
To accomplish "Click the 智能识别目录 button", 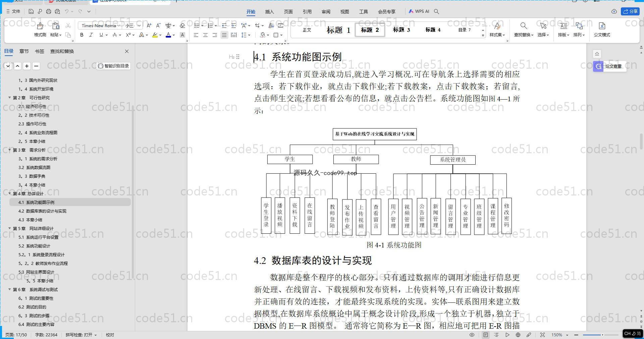I will [113, 66].
